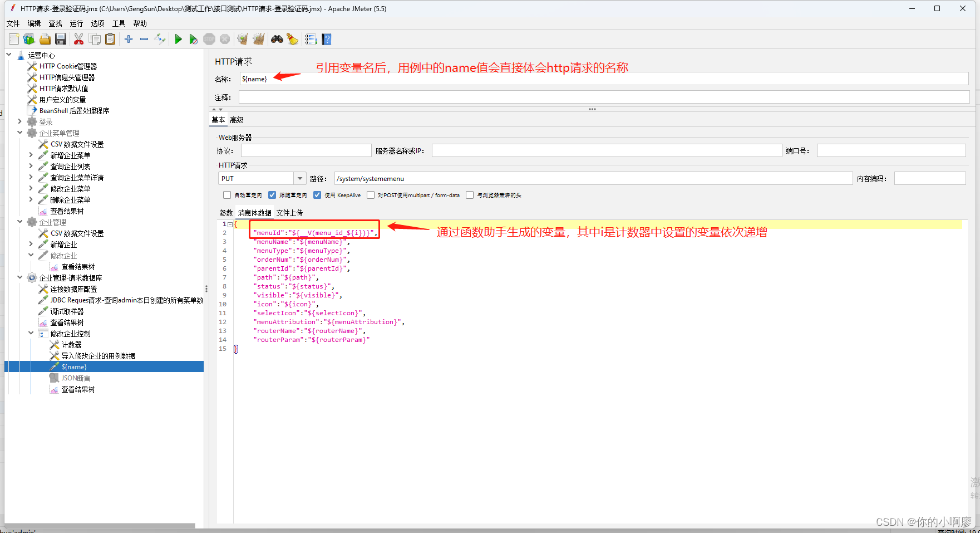Open the 运行 menu
Image resolution: width=980 pixels, height=533 pixels.
[x=76, y=23]
